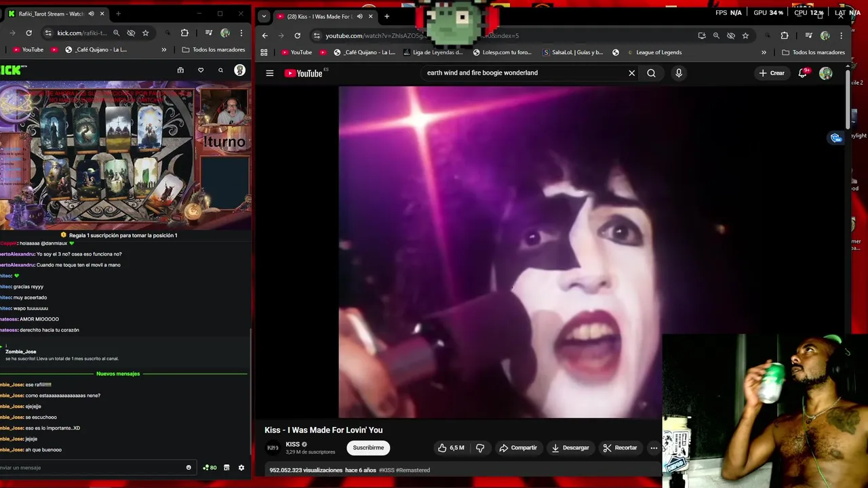Open zoom magnifier in Kick address bar

click(116, 33)
